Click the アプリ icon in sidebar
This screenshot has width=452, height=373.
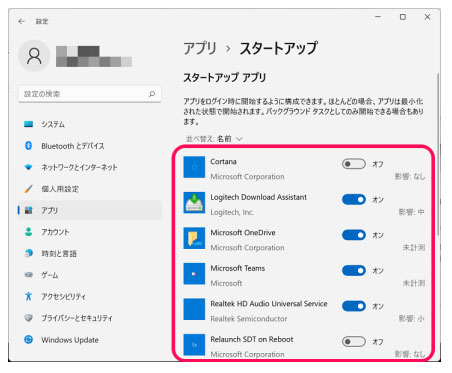tap(29, 210)
